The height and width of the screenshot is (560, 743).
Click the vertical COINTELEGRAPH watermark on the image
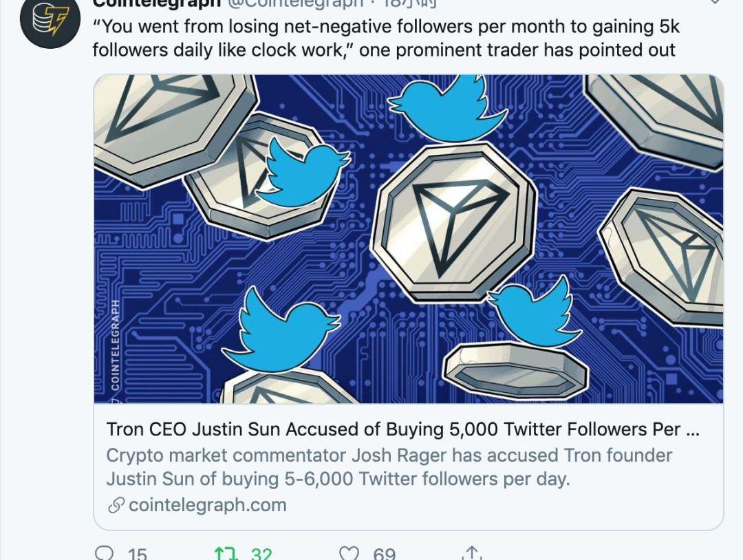[114, 344]
